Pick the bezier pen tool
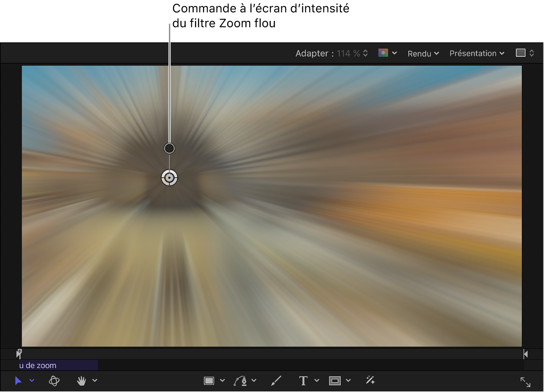544x392 pixels. 242,380
